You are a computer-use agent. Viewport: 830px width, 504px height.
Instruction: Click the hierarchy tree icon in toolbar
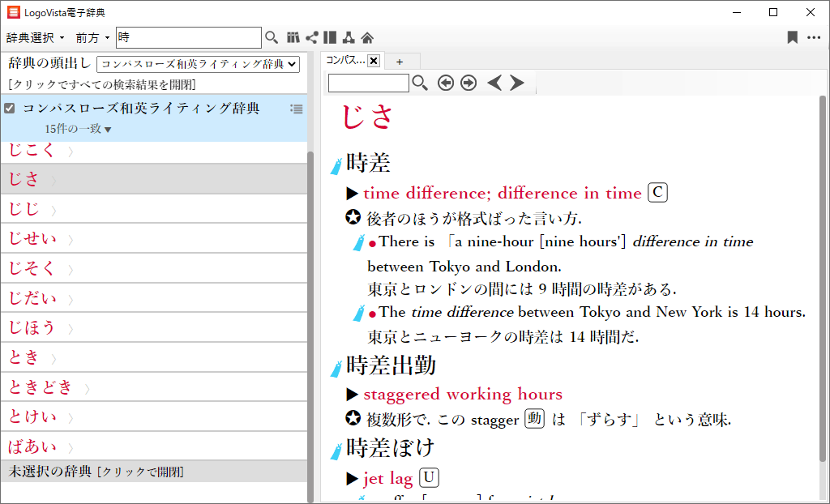[349, 37]
